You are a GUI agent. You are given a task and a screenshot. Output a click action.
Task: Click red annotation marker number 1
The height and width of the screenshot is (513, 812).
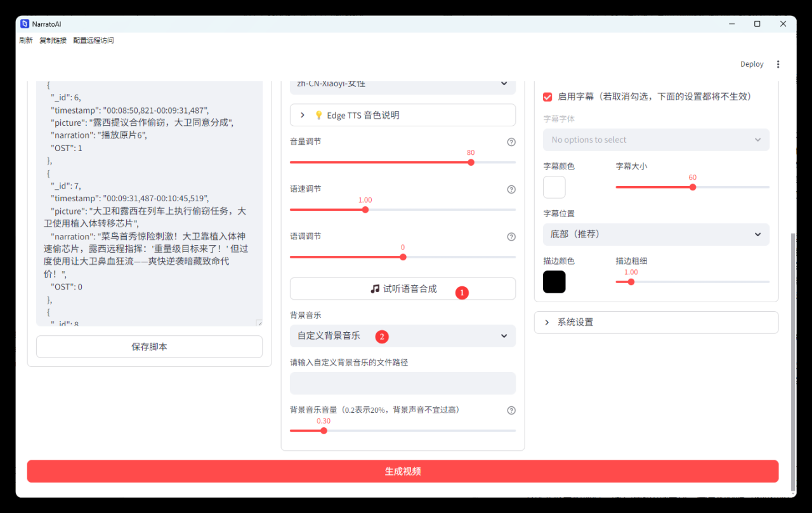(462, 293)
